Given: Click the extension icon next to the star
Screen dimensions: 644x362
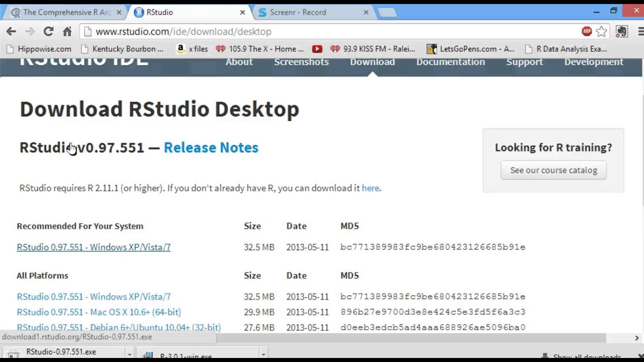Looking at the screenshot, I should tap(622, 31).
